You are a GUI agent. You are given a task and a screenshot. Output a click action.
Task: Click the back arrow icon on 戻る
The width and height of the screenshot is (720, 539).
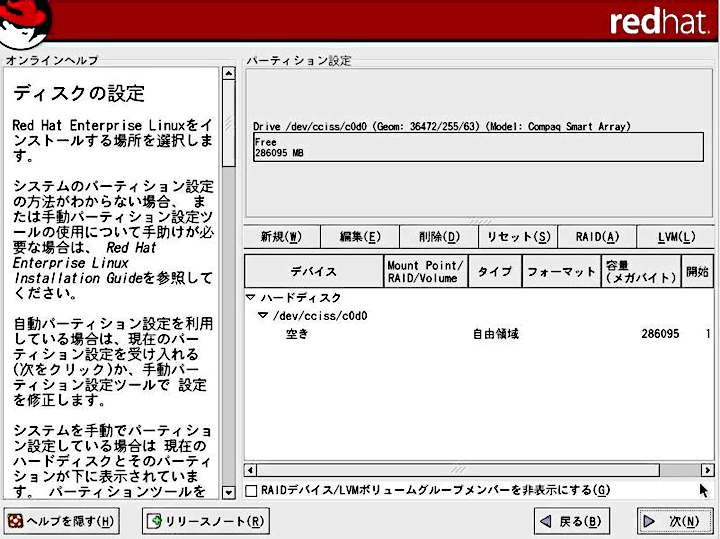click(x=546, y=521)
